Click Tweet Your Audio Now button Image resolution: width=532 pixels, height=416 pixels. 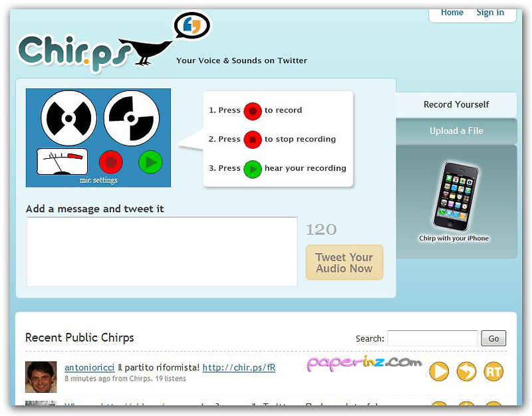344,262
